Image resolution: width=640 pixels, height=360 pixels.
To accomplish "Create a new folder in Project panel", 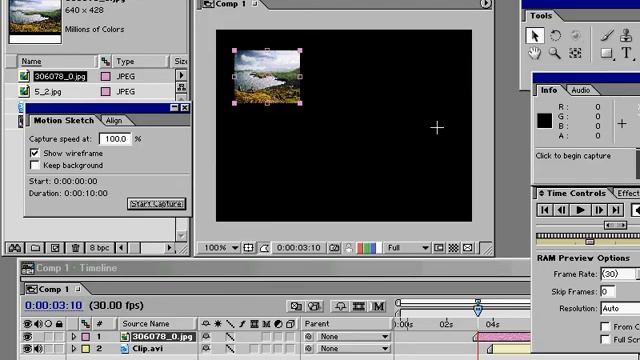I will tap(36, 248).
